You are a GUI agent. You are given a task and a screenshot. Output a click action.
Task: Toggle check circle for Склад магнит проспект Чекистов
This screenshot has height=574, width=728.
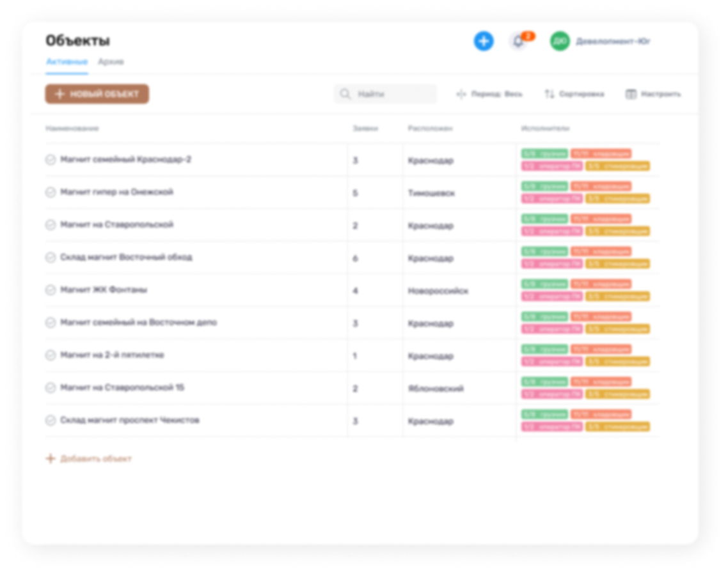point(51,421)
